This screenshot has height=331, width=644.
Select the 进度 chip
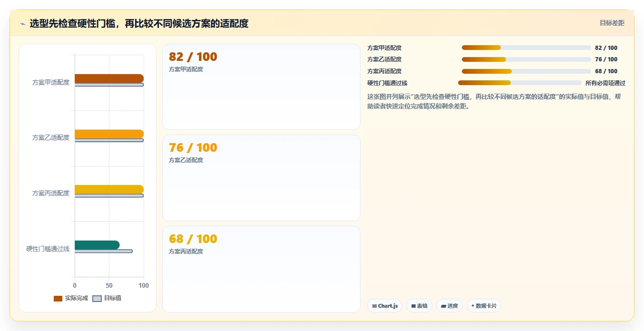pyautogui.click(x=449, y=306)
